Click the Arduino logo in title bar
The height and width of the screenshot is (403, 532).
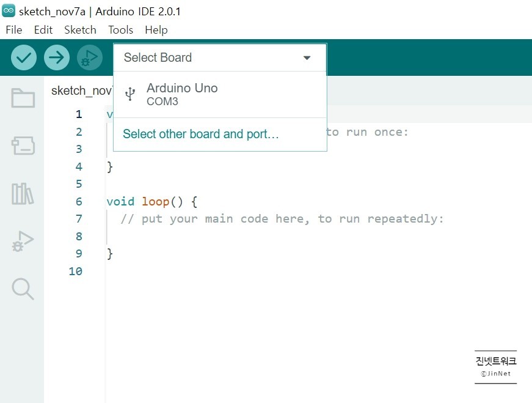[x=9, y=11]
